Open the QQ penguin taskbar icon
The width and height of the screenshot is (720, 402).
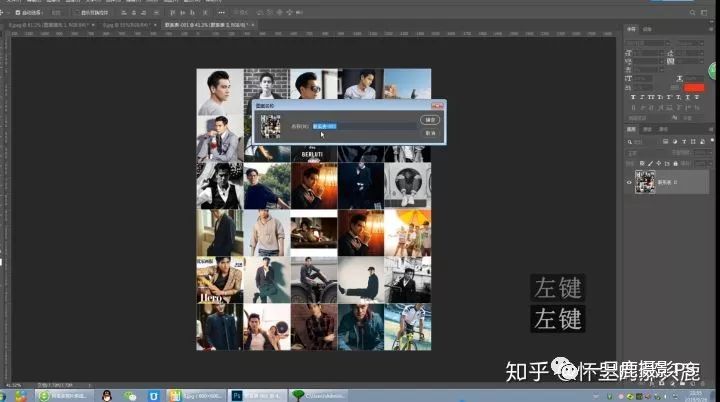(107, 396)
